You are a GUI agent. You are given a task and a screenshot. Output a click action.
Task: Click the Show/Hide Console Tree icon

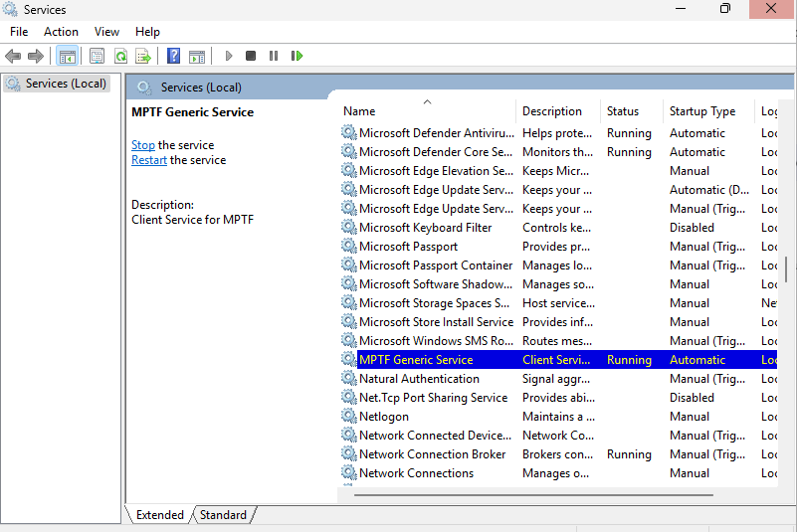(67, 56)
